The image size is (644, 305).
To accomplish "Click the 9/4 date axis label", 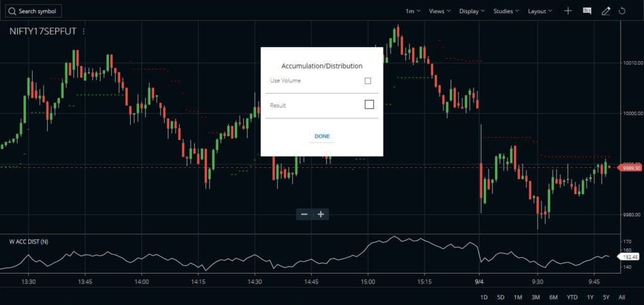I will coord(479,282).
